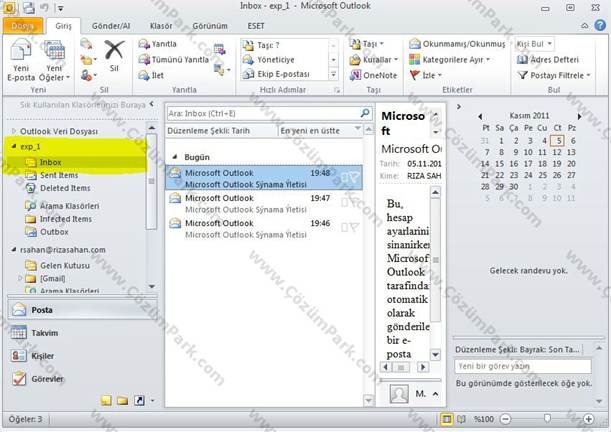This screenshot has width=611, height=432.
Task: Open the Yeni Öğeler menu
Action: 54,60
